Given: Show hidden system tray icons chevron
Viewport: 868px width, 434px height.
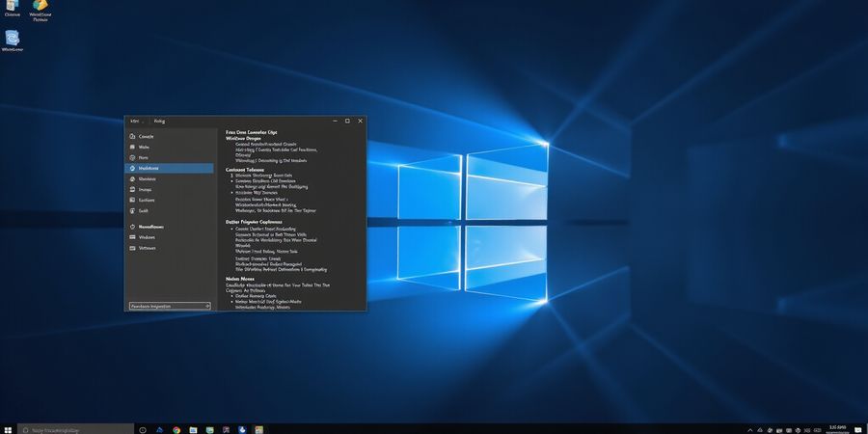Looking at the screenshot, I should [x=750, y=429].
